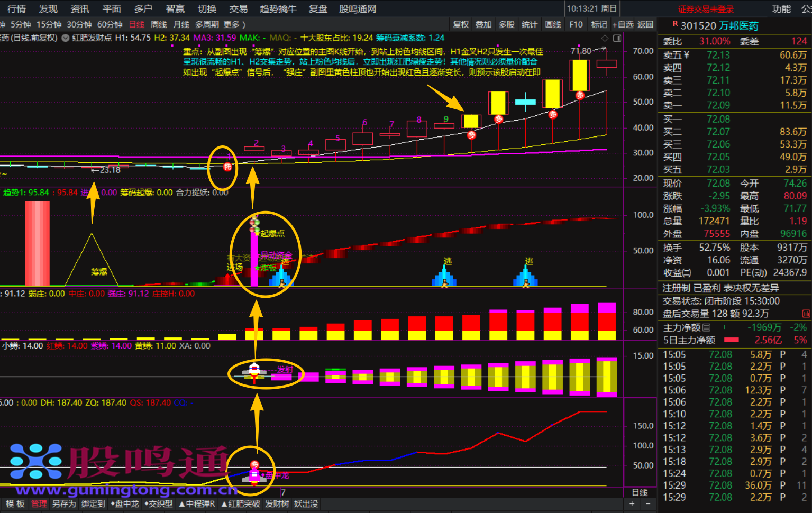The width and height of the screenshot is (812, 513).
Task: Open the red bar-chart icon beside 盘后交易量
Action: point(806,314)
